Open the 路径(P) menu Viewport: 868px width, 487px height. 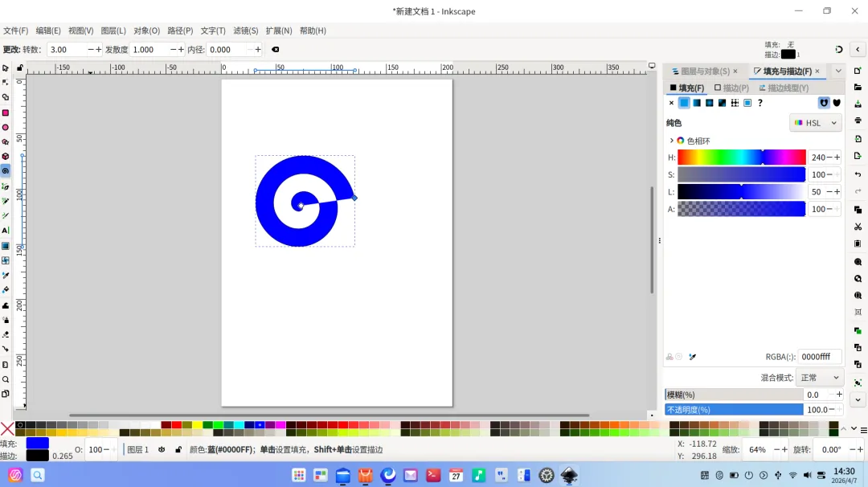[181, 31]
